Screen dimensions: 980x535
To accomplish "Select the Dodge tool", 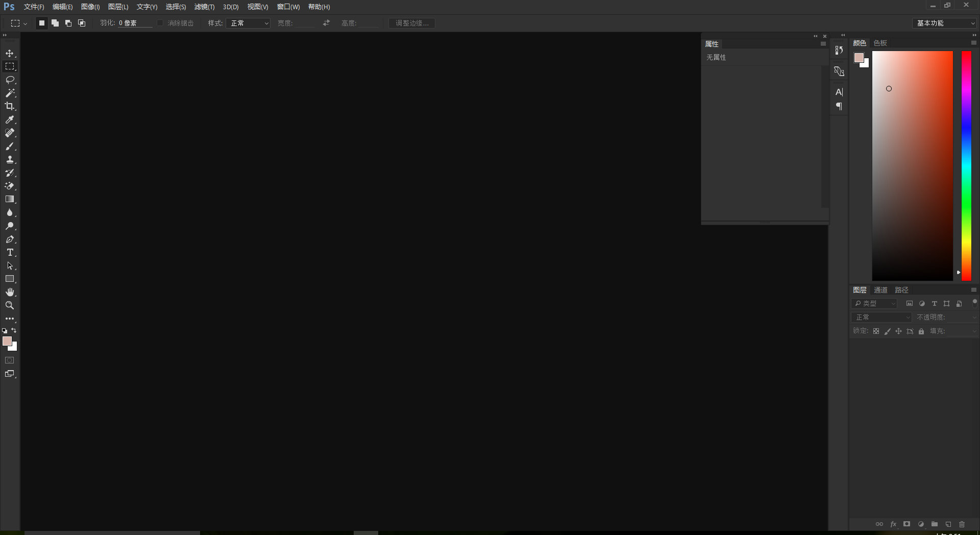I will click(10, 226).
